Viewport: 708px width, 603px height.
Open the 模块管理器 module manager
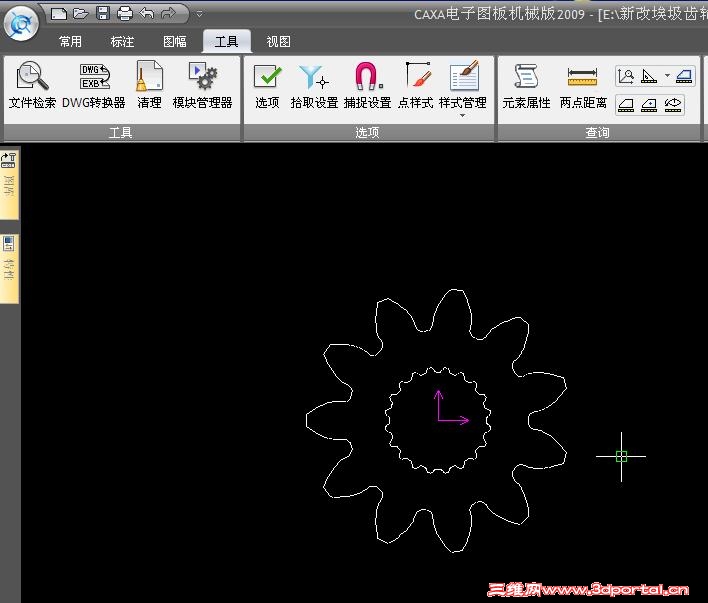click(x=202, y=85)
